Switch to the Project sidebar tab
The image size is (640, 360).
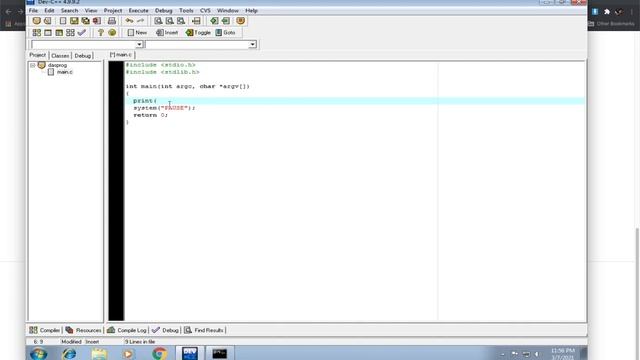coord(38,55)
